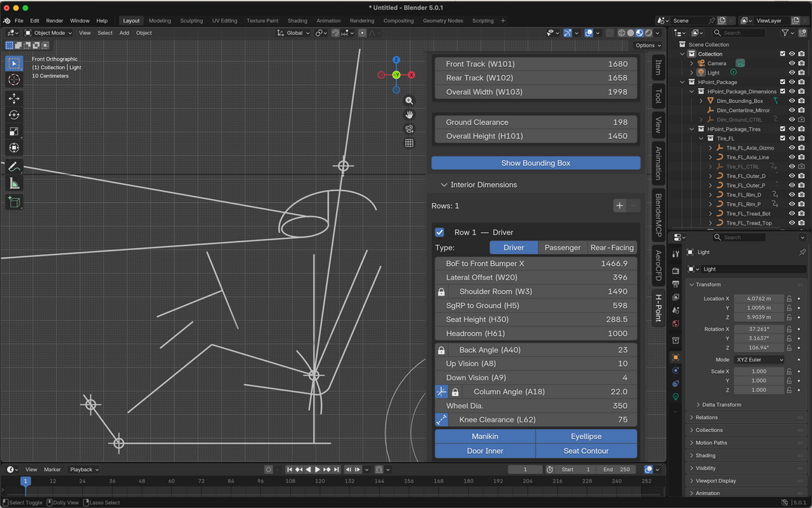Toggle the lock on Back Angle (A40)
Screen dimensions: 812x508
(441, 351)
